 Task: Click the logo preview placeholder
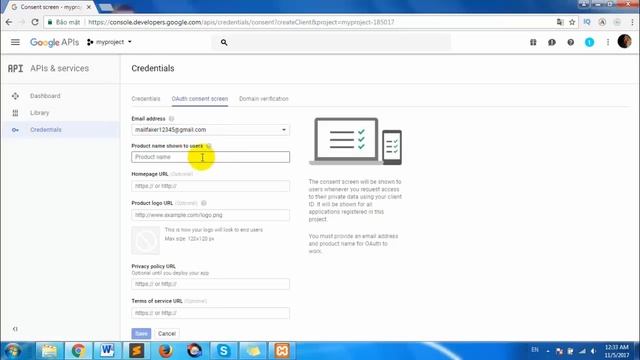(x=146, y=240)
